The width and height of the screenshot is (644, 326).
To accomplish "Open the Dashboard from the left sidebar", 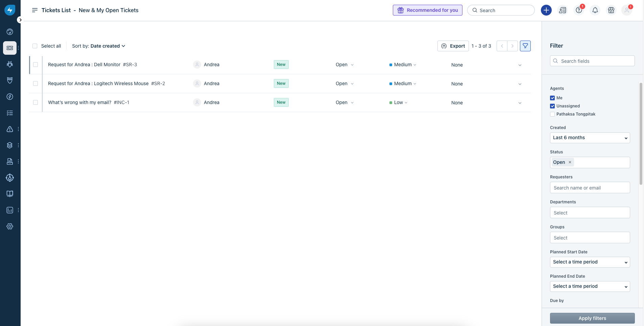I will (x=10, y=32).
